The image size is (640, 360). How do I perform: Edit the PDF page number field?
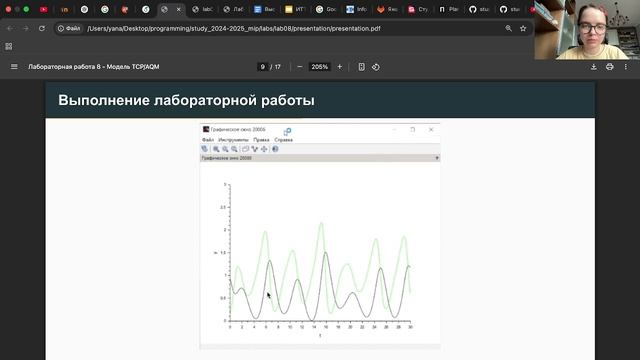point(262,67)
